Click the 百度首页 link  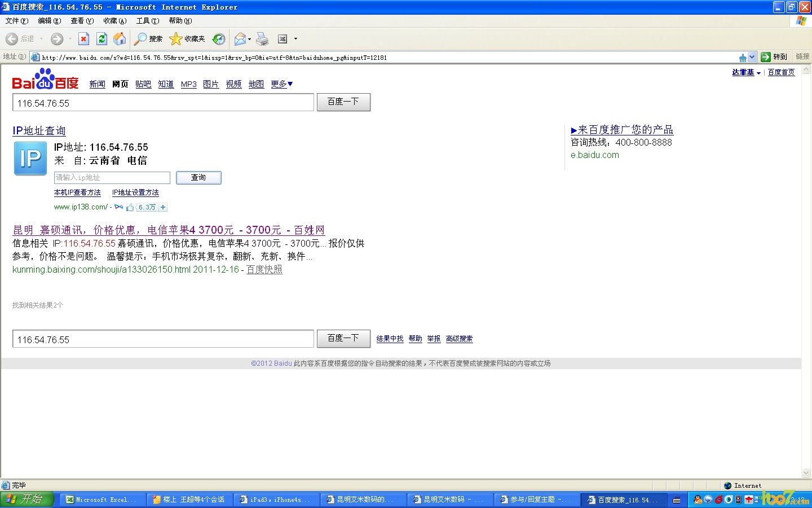tap(781, 72)
